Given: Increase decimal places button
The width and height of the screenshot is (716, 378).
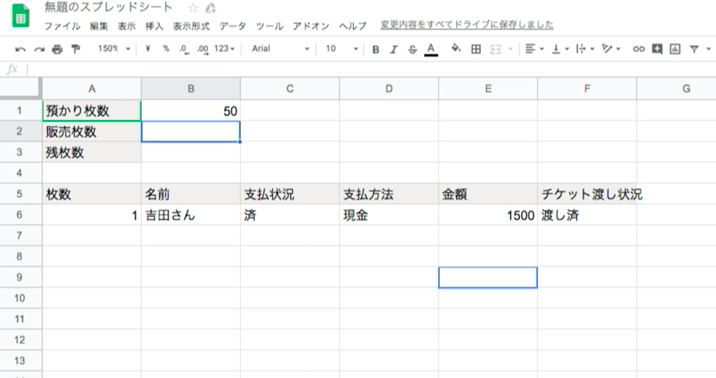Looking at the screenshot, I should point(203,49).
